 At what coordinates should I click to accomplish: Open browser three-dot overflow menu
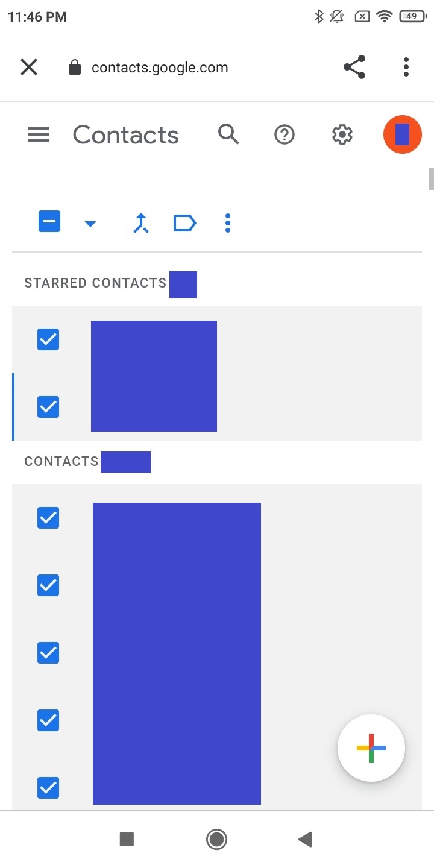click(x=406, y=67)
